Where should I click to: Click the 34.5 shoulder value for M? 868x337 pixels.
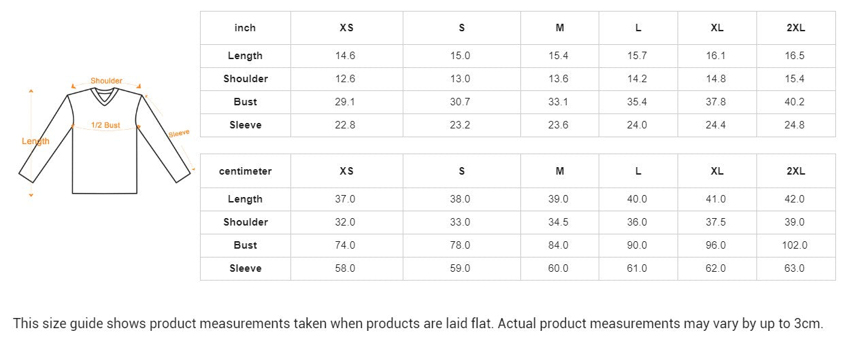tap(558, 222)
